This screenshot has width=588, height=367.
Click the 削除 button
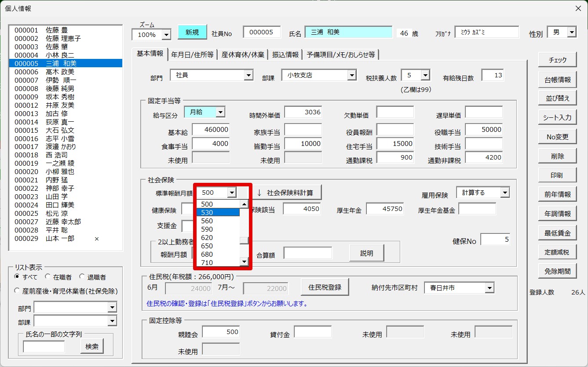[557, 156]
